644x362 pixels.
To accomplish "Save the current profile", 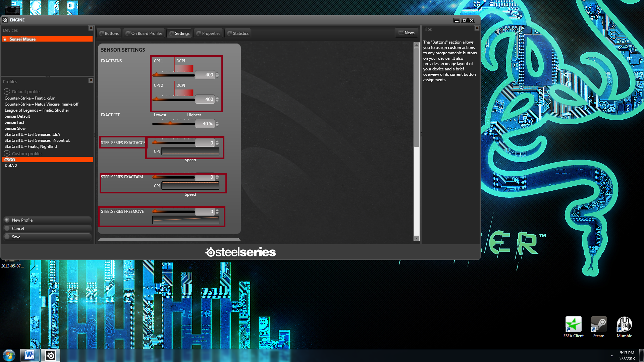I will [47, 237].
